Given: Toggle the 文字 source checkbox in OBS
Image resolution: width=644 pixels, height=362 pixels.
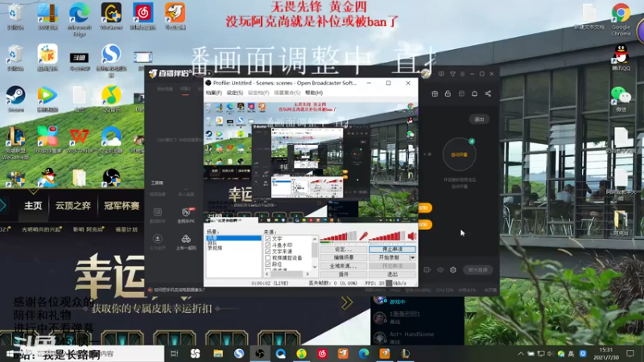Looking at the screenshot, I should pos(268,238).
